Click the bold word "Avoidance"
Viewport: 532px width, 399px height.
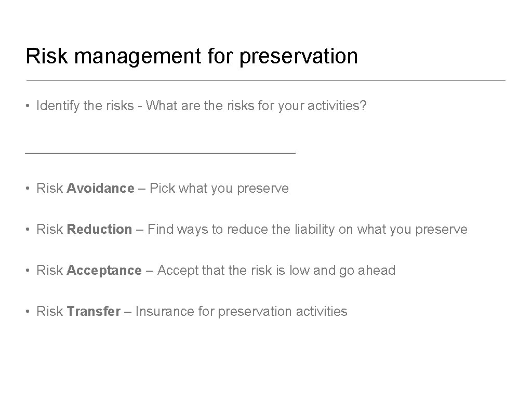100,188
